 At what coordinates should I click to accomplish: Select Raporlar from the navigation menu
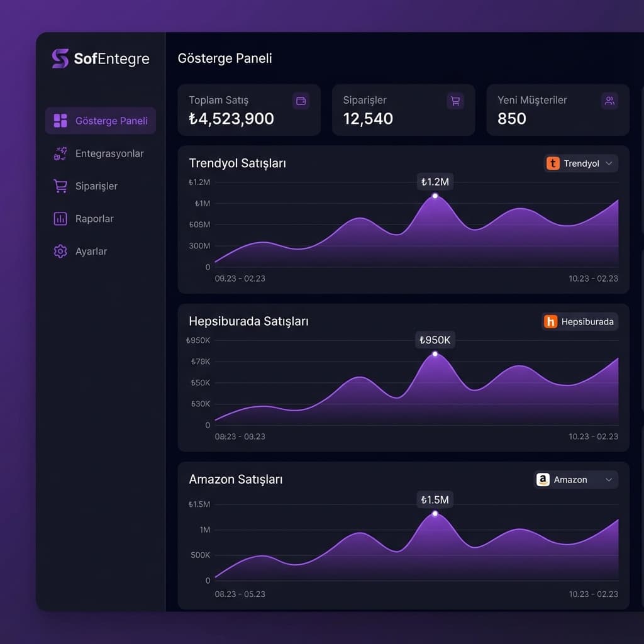(x=95, y=218)
